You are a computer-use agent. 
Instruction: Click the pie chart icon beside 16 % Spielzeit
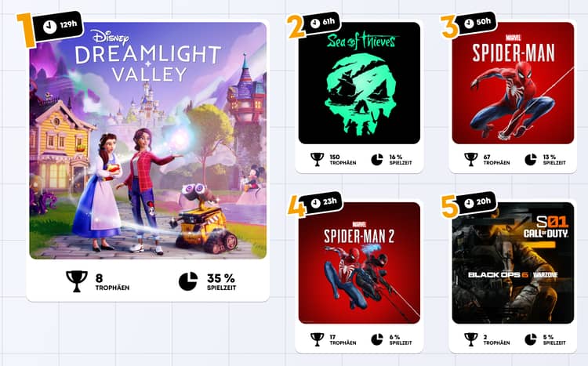pos(377,159)
